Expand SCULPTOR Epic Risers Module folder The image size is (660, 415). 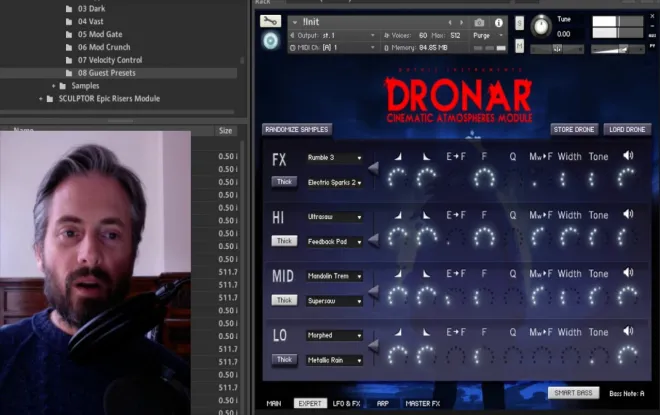coord(41,99)
